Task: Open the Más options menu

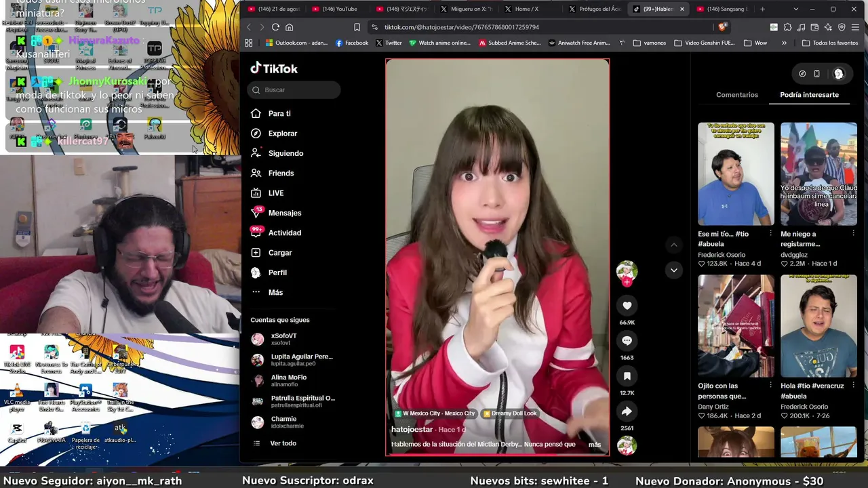Action: tap(267, 292)
